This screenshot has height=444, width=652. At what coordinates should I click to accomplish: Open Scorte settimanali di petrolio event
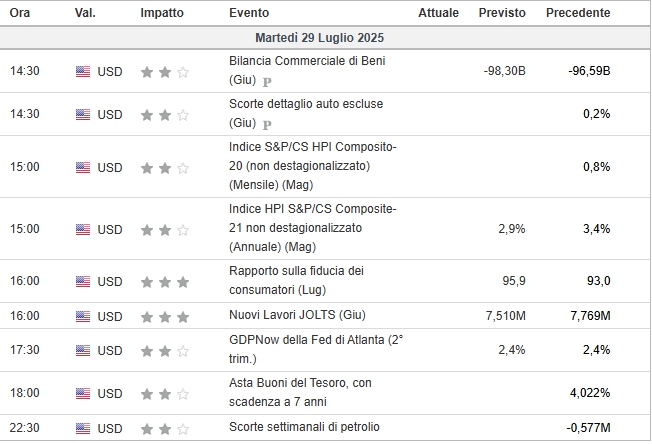[304, 427]
